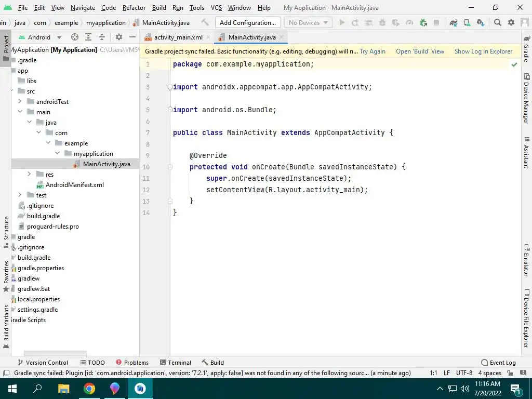Select proguard-rules.pro in project tree
Viewport: 532px width, 399px height.
tap(52, 227)
